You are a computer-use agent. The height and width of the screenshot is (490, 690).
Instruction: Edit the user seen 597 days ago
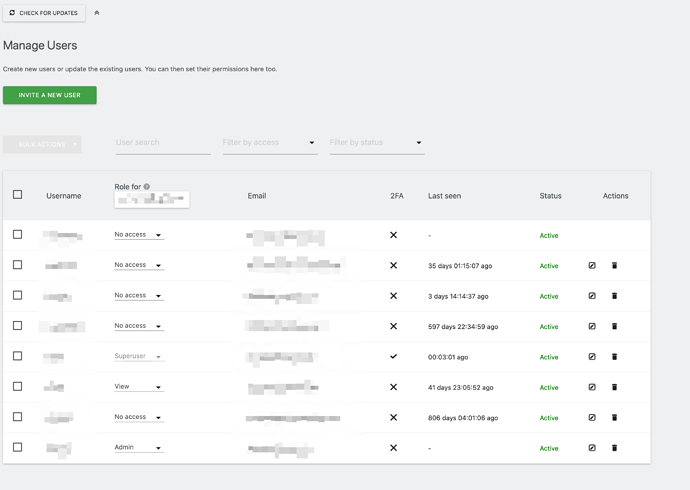tap(592, 326)
